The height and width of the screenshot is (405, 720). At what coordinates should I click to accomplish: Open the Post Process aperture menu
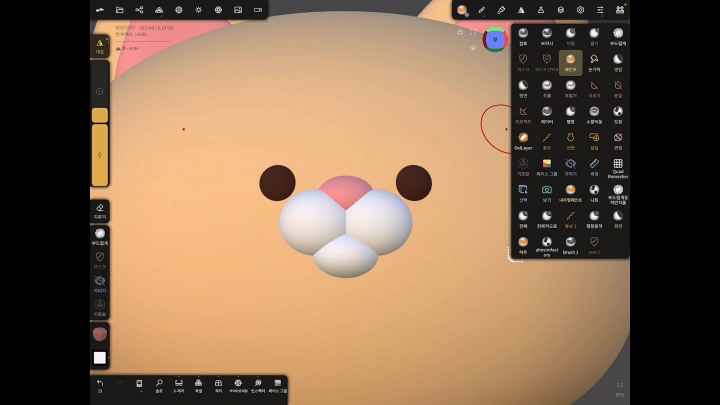(218, 10)
